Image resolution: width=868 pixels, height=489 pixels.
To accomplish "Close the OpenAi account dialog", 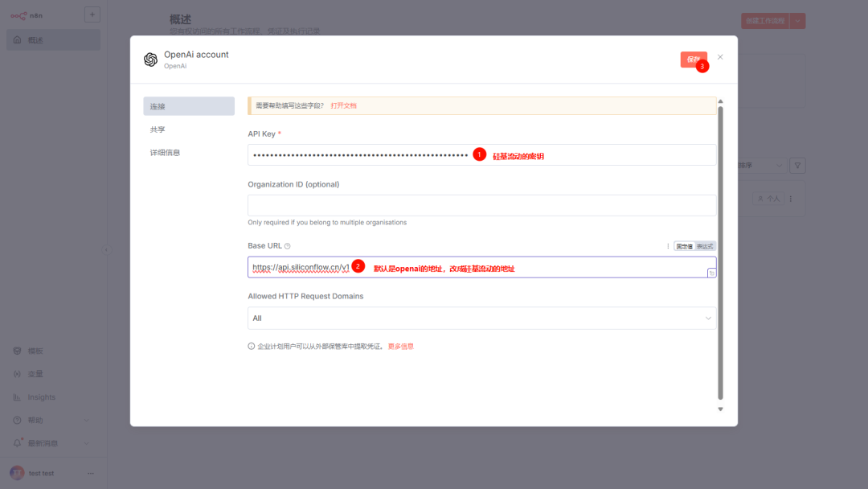I will [720, 57].
